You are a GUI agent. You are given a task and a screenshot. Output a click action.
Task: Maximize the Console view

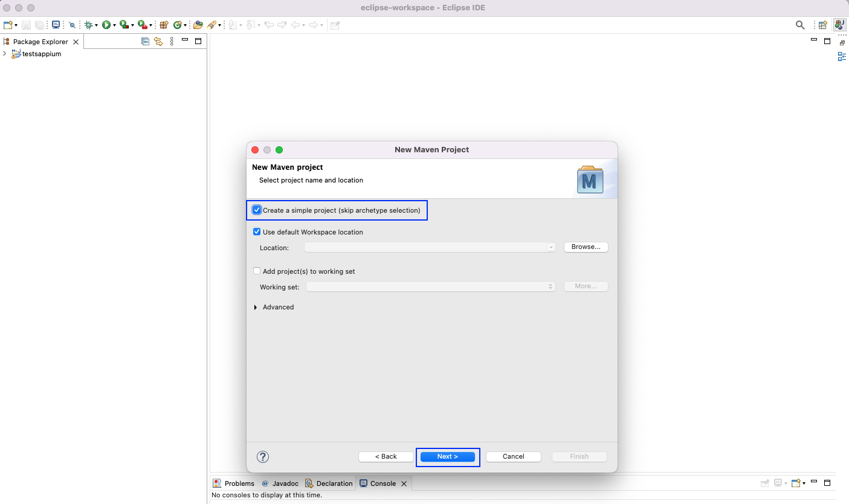[827, 483]
